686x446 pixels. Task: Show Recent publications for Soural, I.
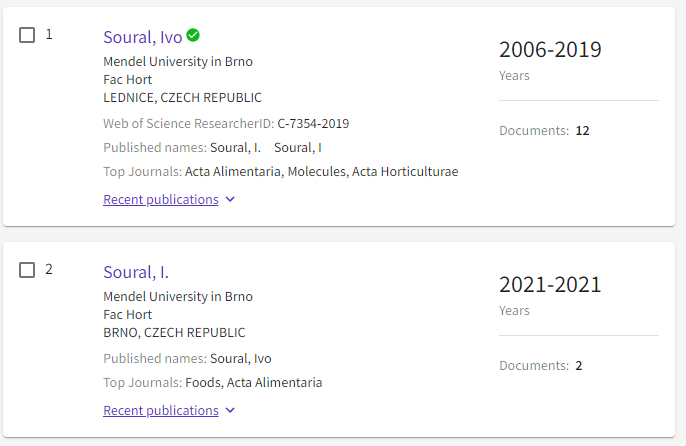(161, 411)
